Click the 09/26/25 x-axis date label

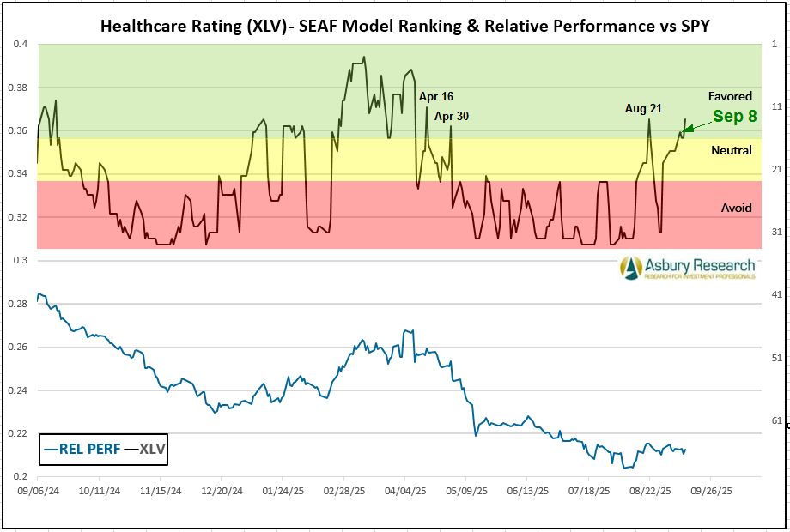pyautogui.click(x=711, y=492)
